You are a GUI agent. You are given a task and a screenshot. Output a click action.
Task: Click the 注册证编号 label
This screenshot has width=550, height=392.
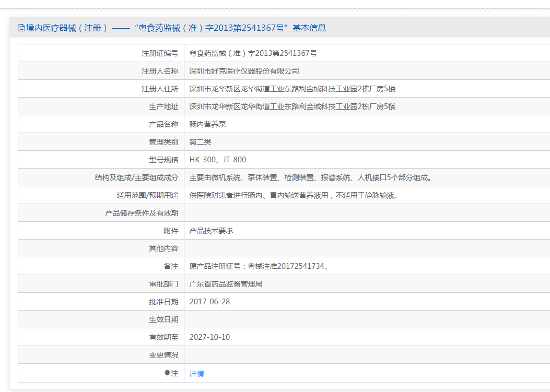coord(160,53)
